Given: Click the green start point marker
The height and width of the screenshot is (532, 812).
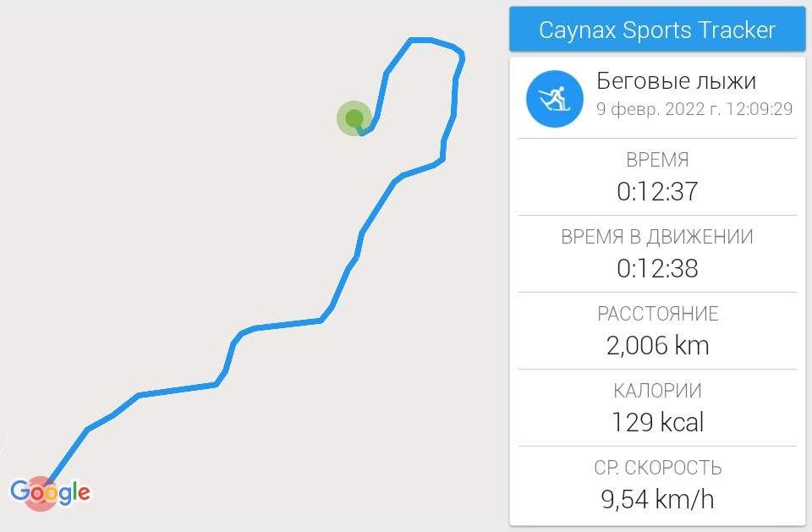Looking at the screenshot, I should 354,118.
